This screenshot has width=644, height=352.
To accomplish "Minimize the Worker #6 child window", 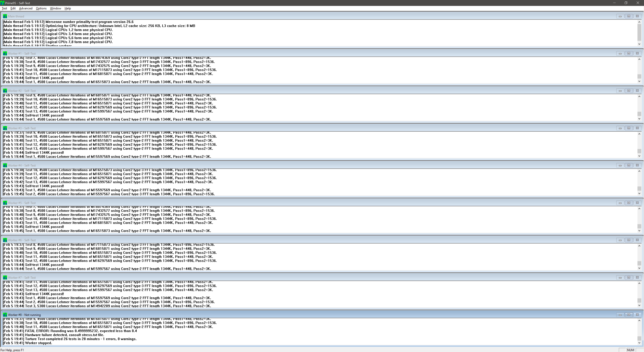I will click(x=620, y=240).
